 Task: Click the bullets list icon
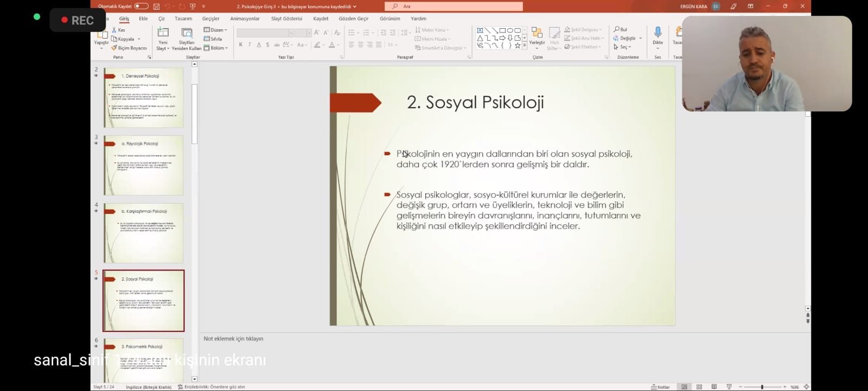[x=351, y=33]
